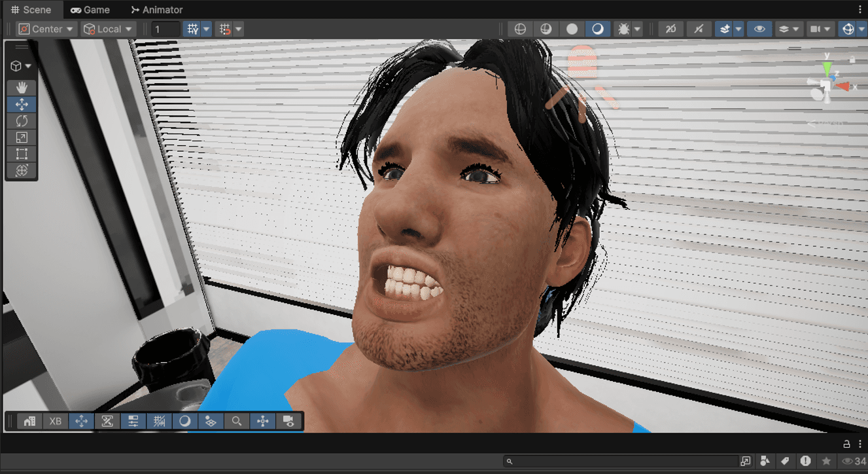Select the Move tool in tools overlay
868x474 pixels.
tap(22, 104)
